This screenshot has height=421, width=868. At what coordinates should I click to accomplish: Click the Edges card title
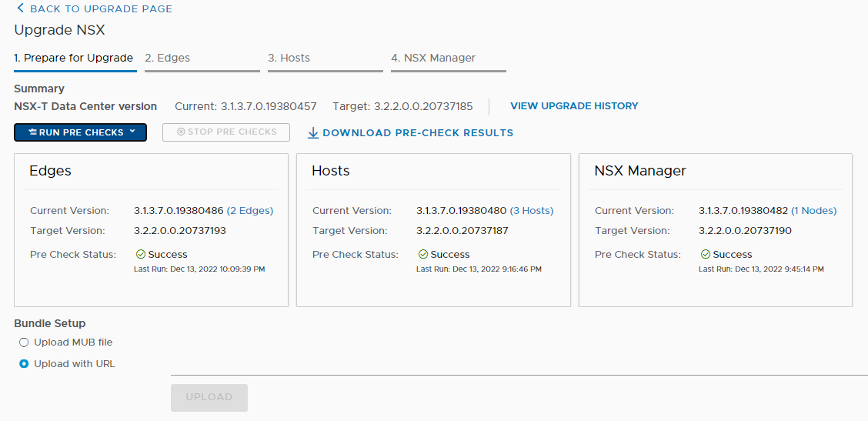click(50, 171)
